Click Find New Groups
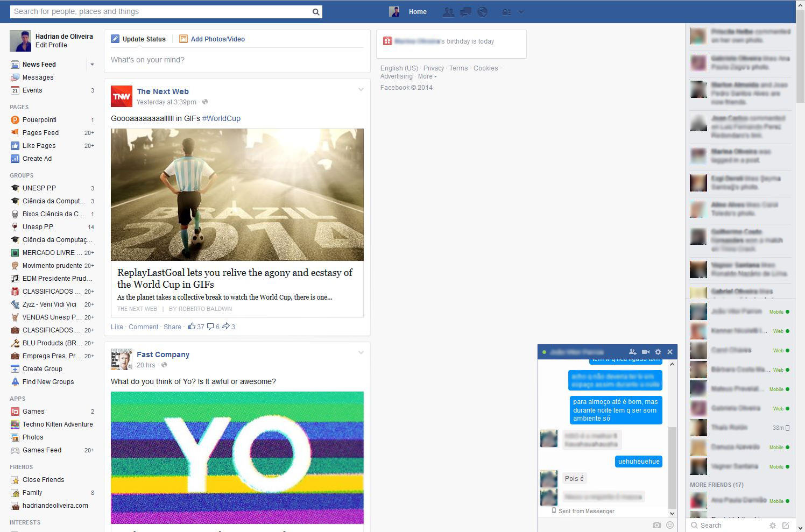The height and width of the screenshot is (532, 805). pyautogui.click(x=48, y=382)
